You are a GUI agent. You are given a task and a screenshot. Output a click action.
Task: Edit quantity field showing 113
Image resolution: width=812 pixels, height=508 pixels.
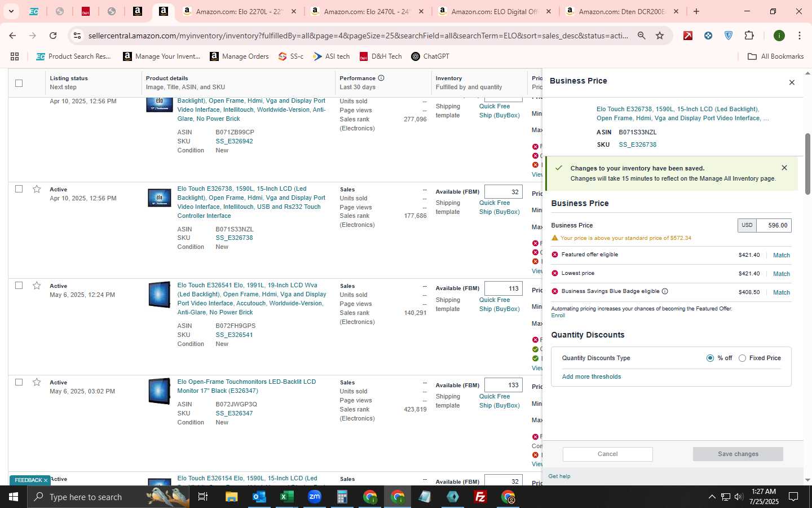click(503, 288)
